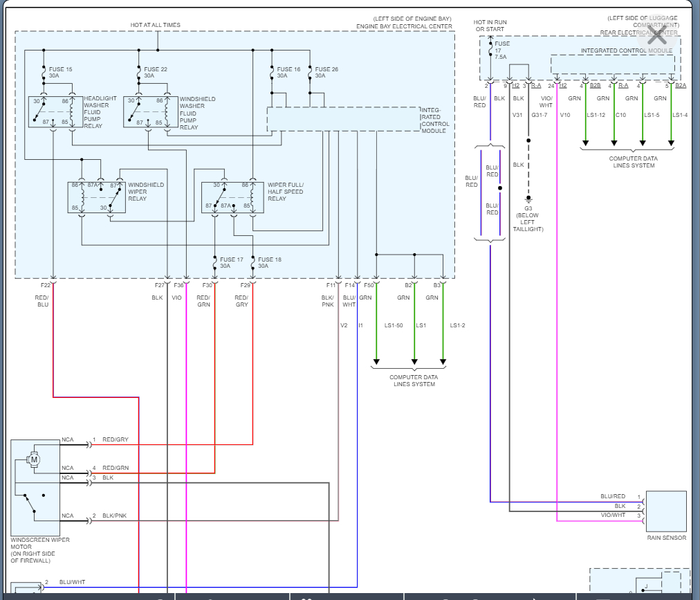
Task: Select the Headlight Washer Fluid Pump Relay
Action: pos(54,111)
